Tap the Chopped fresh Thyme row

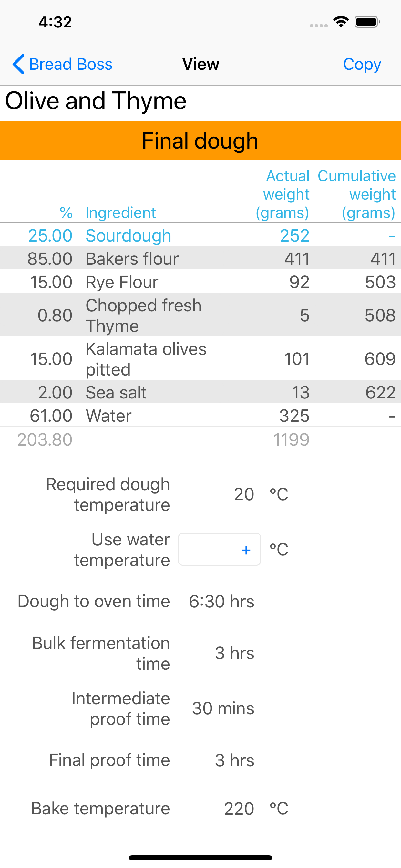200,315
